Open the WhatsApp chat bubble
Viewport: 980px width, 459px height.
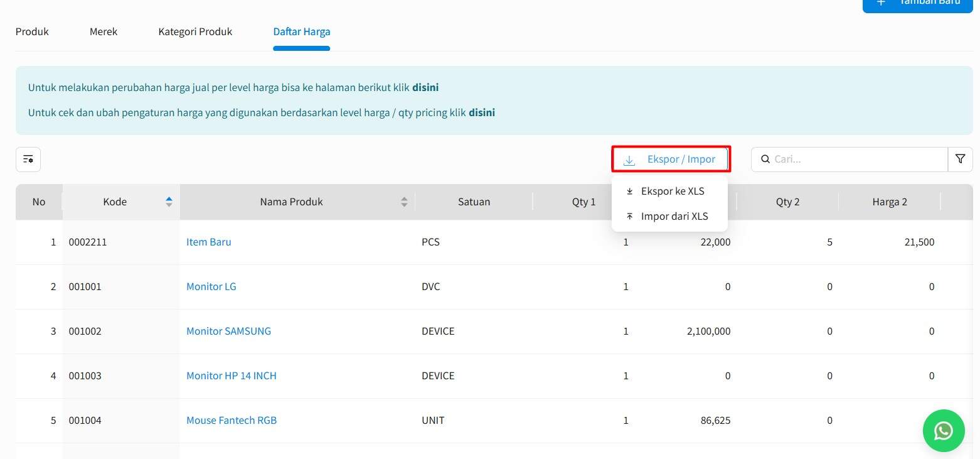pos(943,430)
